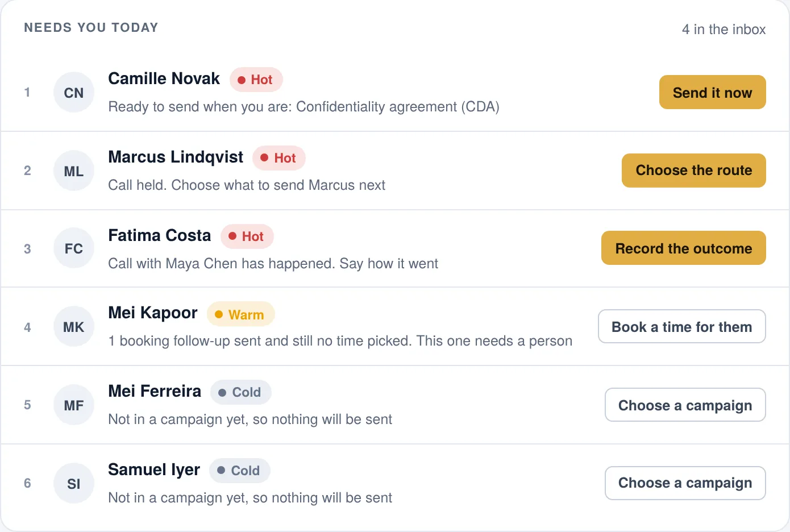Choose a campaign for Mei Ferreira
The height and width of the screenshot is (532, 790).
point(685,405)
